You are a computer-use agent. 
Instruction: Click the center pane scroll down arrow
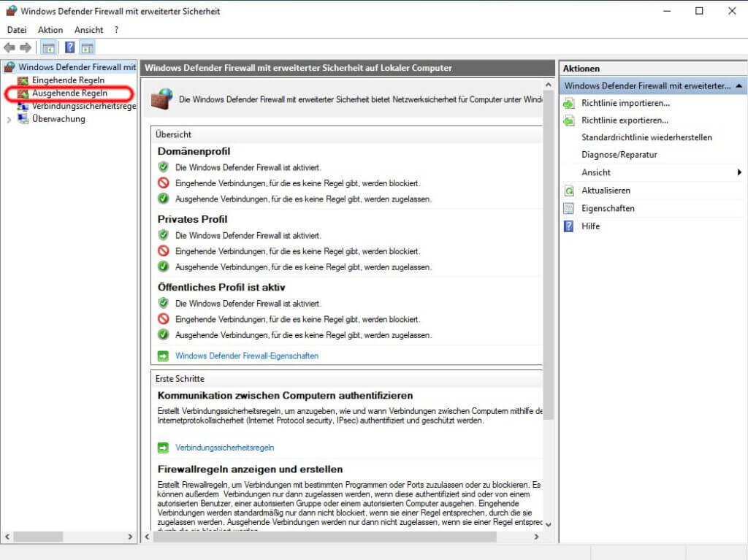click(x=548, y=524)
